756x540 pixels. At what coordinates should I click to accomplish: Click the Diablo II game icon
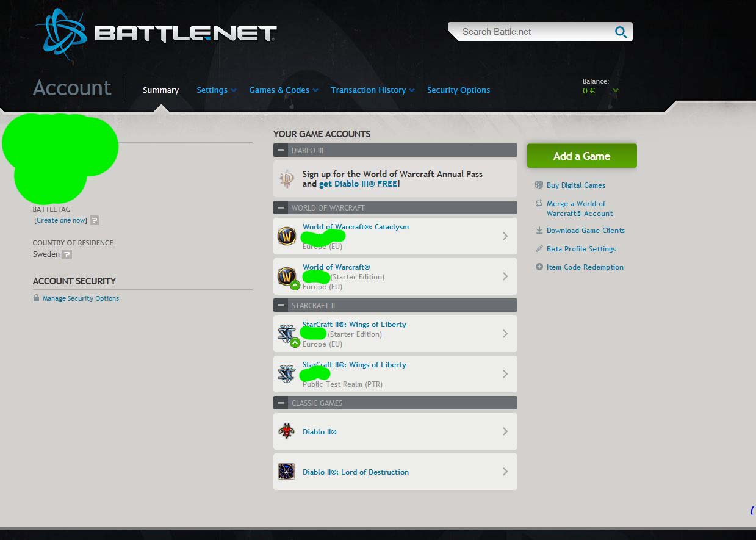coord(287,431)
